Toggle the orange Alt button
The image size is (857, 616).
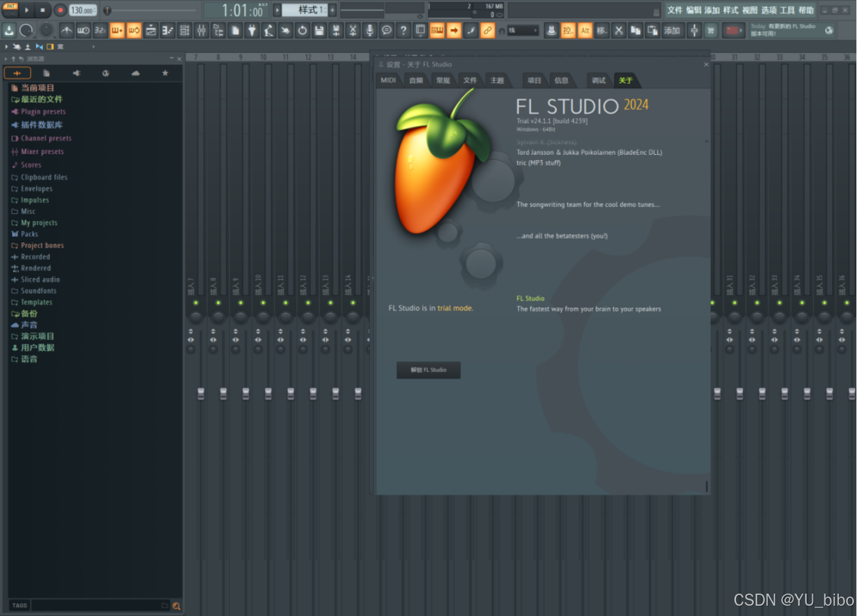pos(585,30)
